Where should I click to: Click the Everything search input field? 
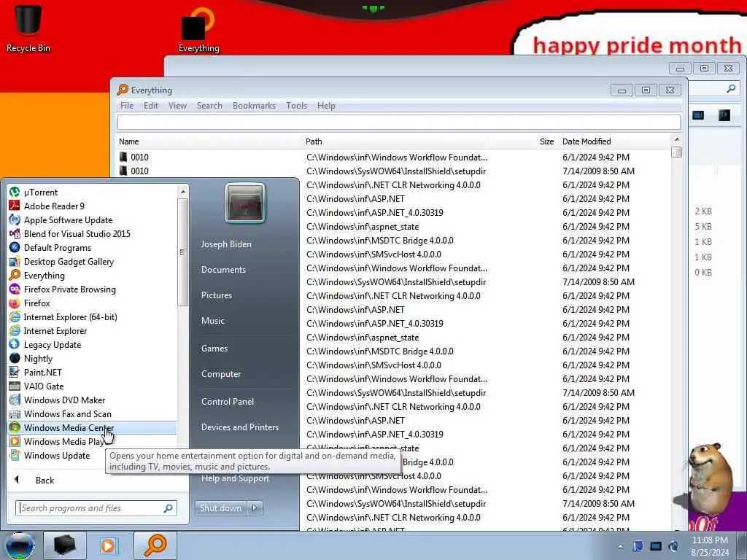point(399,122)
